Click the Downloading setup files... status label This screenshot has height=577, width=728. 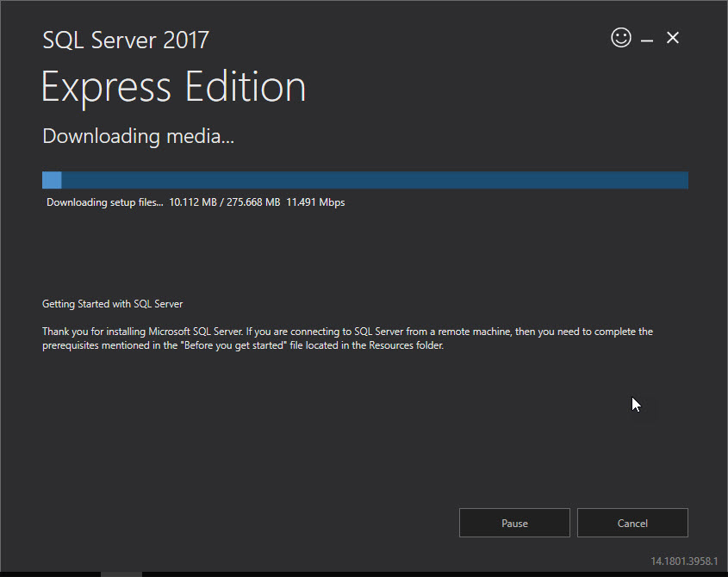(x=105, y=202)
